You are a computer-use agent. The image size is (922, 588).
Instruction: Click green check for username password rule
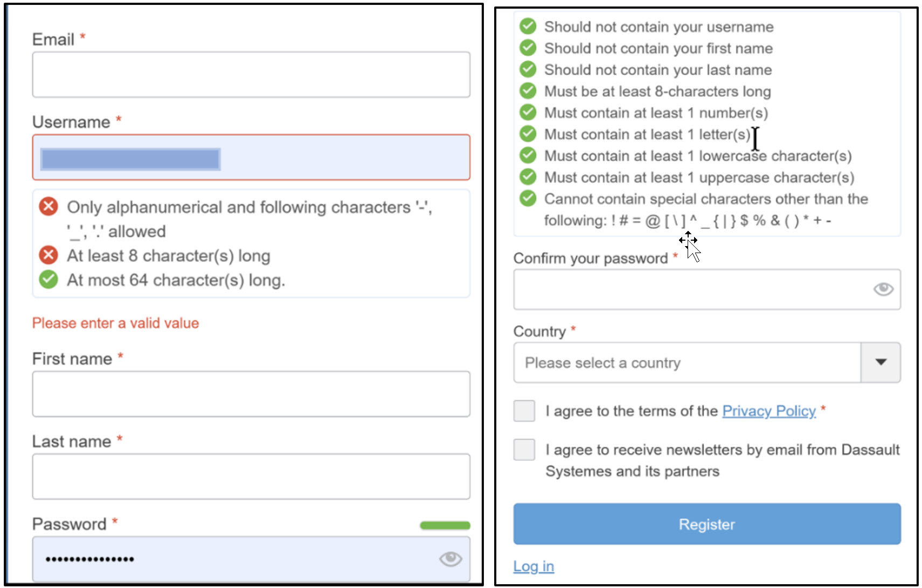point(528,26)
